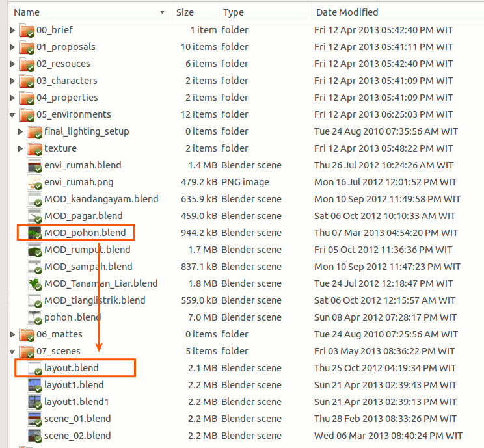Sort by the Date Modified column header

398,12
